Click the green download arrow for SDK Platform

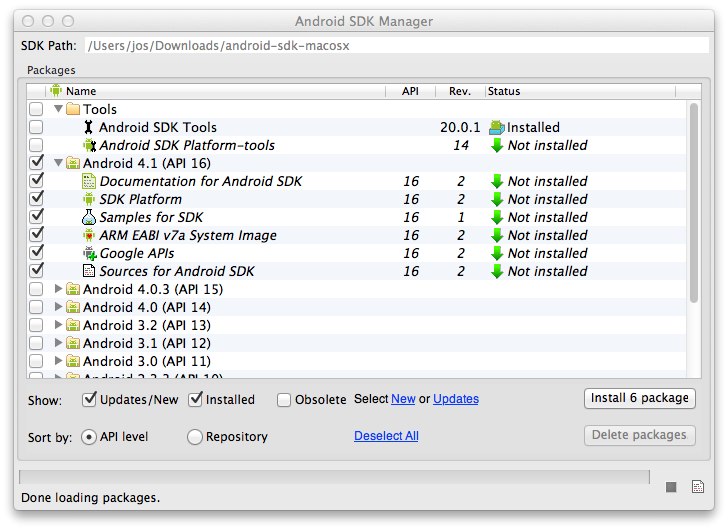pyautogui.click(x=497, y=199)
